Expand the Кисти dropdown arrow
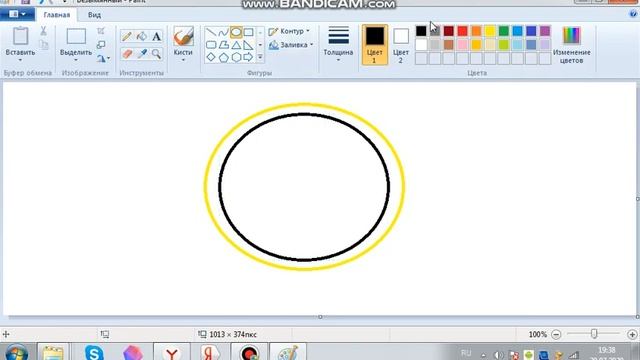Viewport: 640px width, 360px height. pyautogui.click(x=183, y=60)
